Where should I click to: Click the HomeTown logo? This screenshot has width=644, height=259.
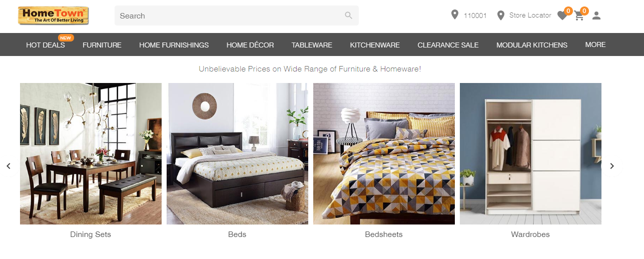[54, 15]
